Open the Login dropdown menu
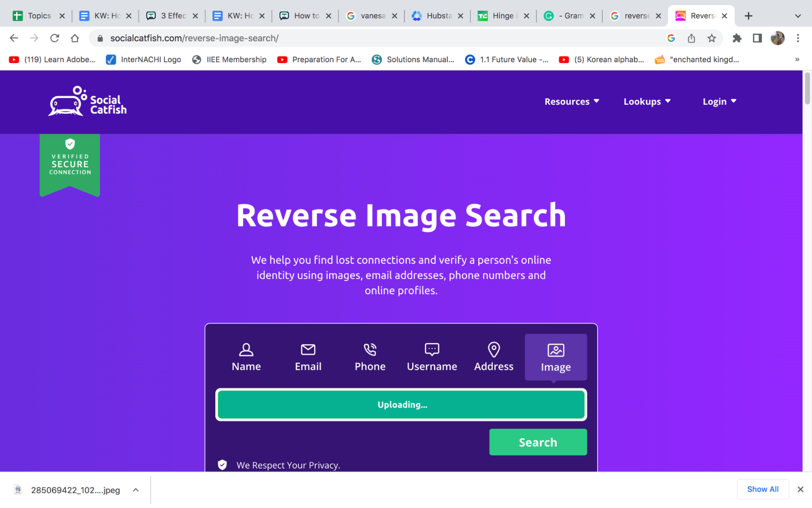 pyautogui.click(x=719, y=101)
